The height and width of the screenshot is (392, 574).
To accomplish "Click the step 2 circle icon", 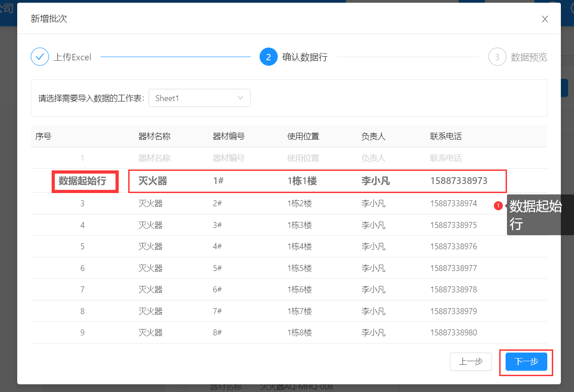I will [268, 57].
